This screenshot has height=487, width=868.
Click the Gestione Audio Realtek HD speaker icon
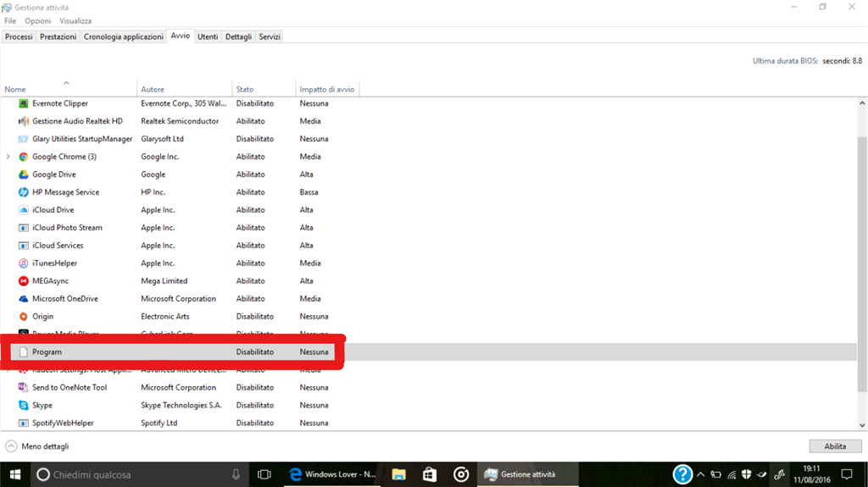tap(23, 121)
